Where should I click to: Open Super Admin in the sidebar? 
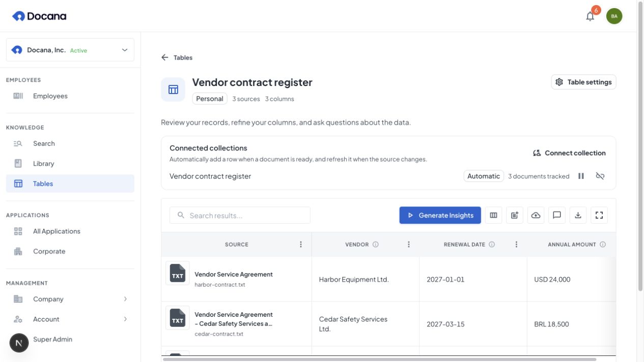pos(70,339)
